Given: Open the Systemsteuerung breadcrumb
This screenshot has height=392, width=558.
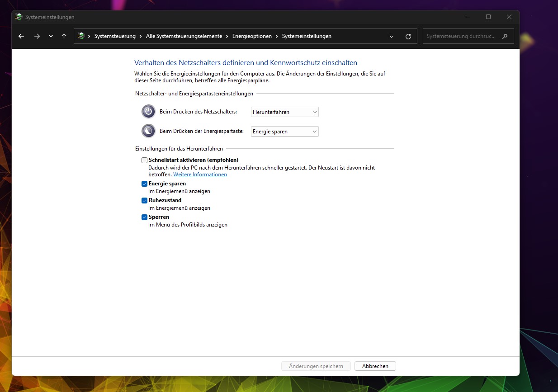Looking at the screenshot, I should click(115, 36).
